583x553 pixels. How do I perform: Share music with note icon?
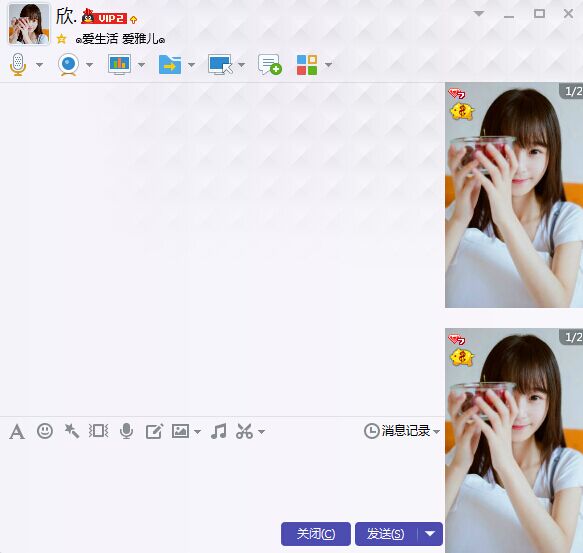[x=219, y=431]
